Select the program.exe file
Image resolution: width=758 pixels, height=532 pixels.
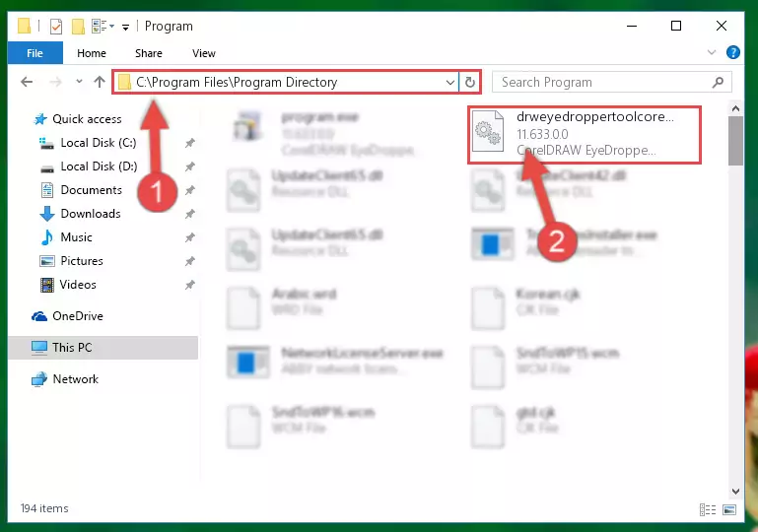[x=324, y=133]
